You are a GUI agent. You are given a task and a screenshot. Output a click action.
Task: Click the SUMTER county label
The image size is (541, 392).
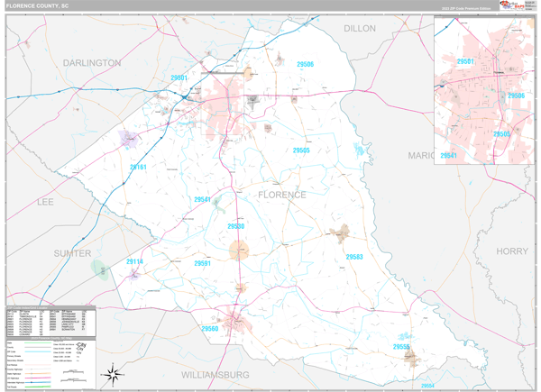tap(72, 253)
